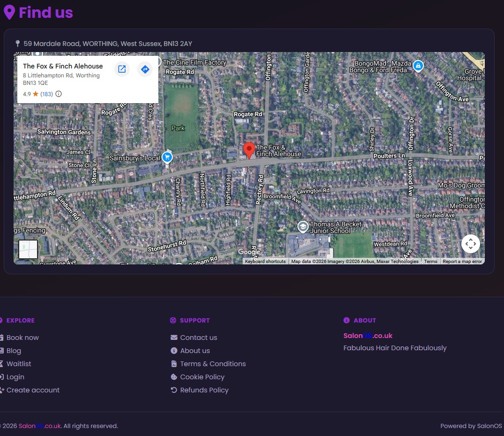Click BongoMad Mazda blue map marker

[418, 66]
